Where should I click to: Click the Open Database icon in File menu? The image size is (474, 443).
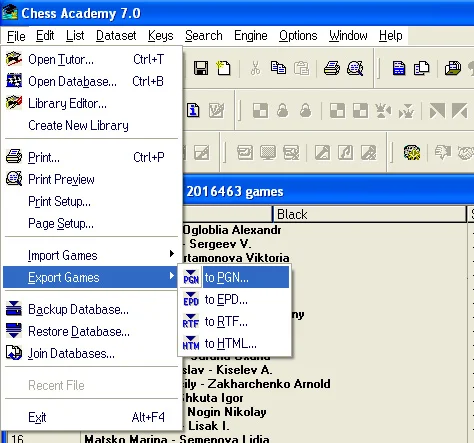coord(14,81)
